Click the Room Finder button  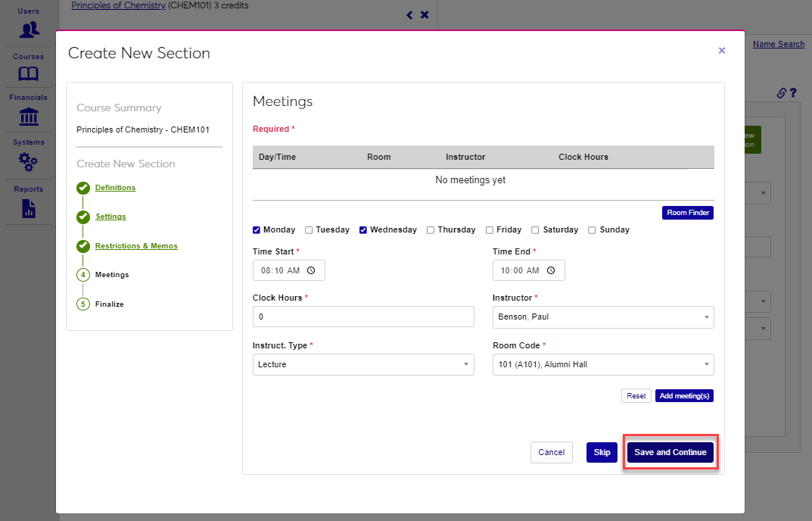point(687,213)
